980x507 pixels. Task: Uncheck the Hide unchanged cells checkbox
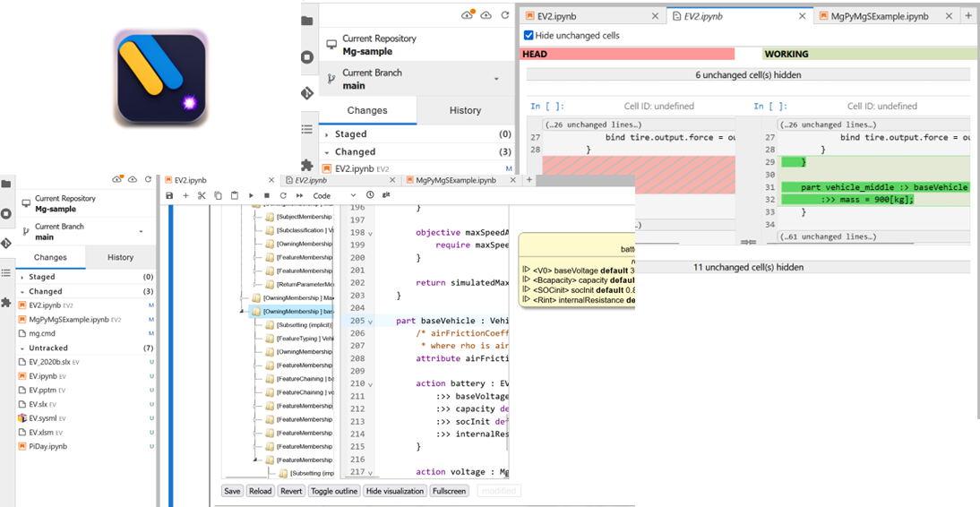pos(529,36)
